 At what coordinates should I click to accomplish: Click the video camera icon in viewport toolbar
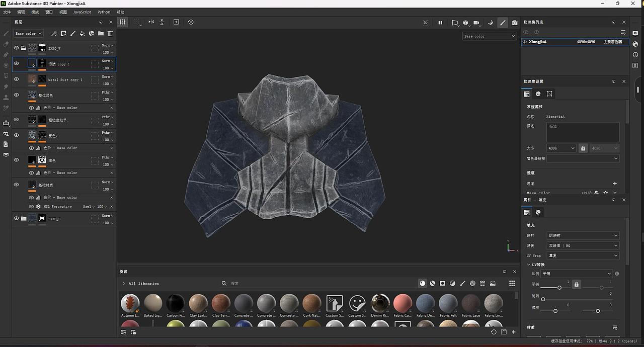(x=477, y=23)
